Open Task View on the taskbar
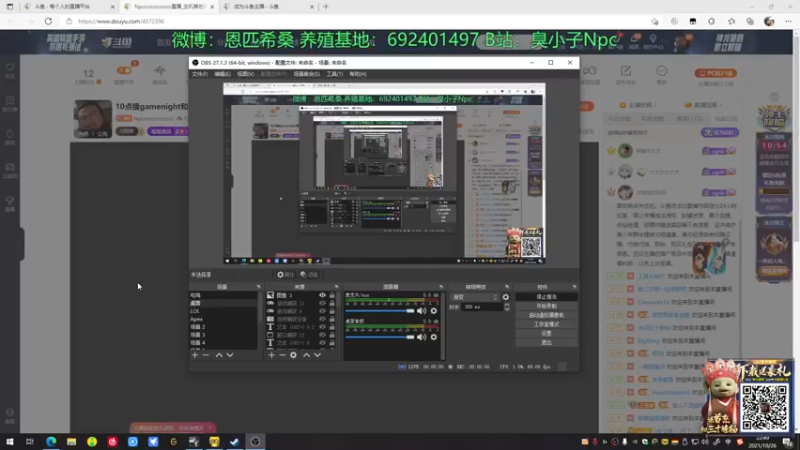This screenshot has width=800, height=450. [30, 442]
